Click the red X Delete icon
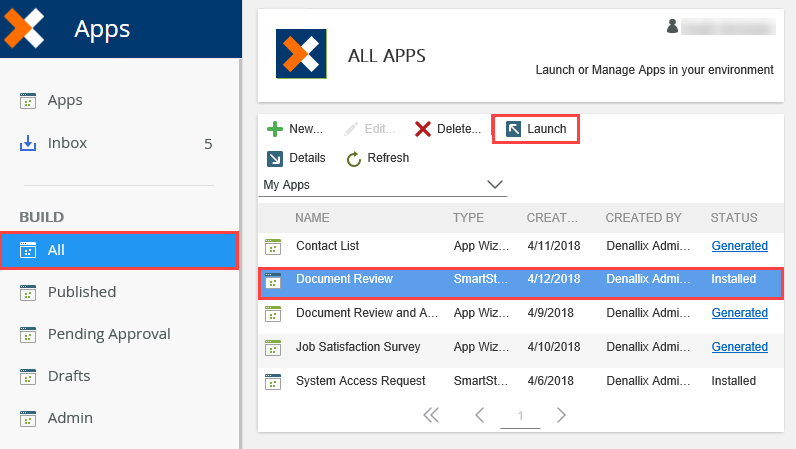This screenshot has width=796, height=449. click(423, 129)
